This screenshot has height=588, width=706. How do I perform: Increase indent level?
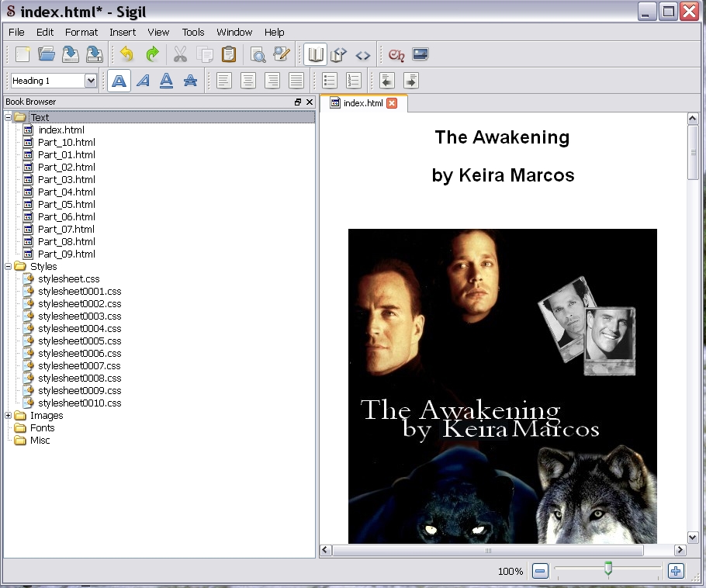(x=411, y=81)
